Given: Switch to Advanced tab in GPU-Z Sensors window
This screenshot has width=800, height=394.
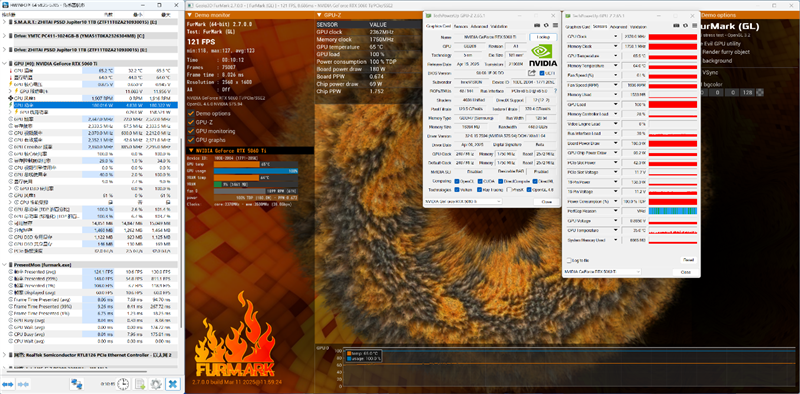Looking at the screenshot, I should (x=618, y=27).
